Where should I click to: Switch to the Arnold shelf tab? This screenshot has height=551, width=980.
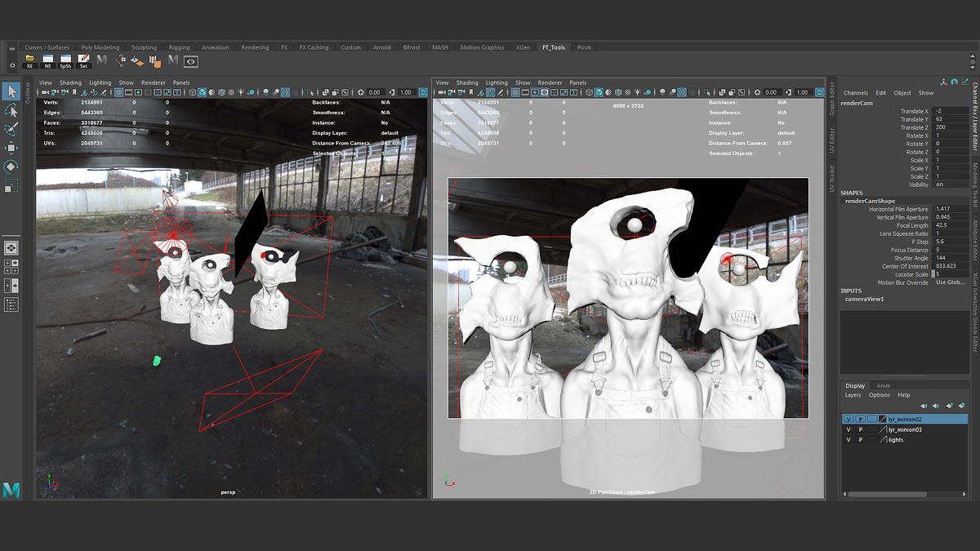coord(381,47)
